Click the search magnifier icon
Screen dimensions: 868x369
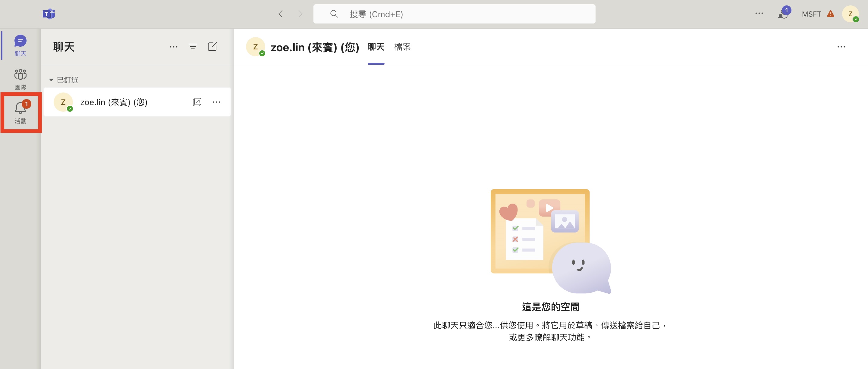coord(334,14)
